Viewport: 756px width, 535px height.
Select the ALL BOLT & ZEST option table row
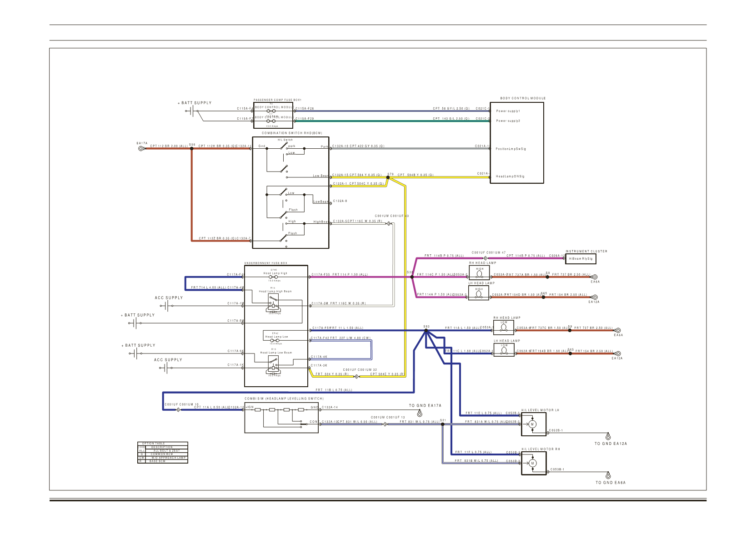[x=163, y=450]
